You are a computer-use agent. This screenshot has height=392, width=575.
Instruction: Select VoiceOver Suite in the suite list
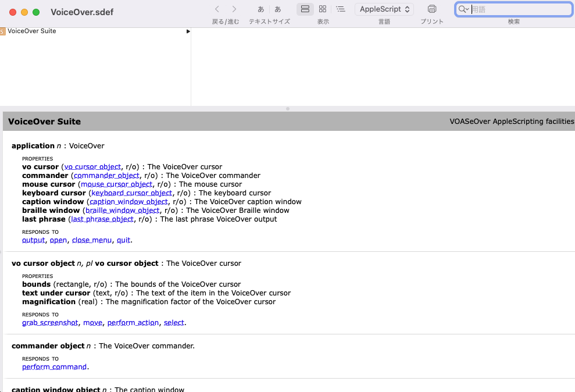pos(32,31)
